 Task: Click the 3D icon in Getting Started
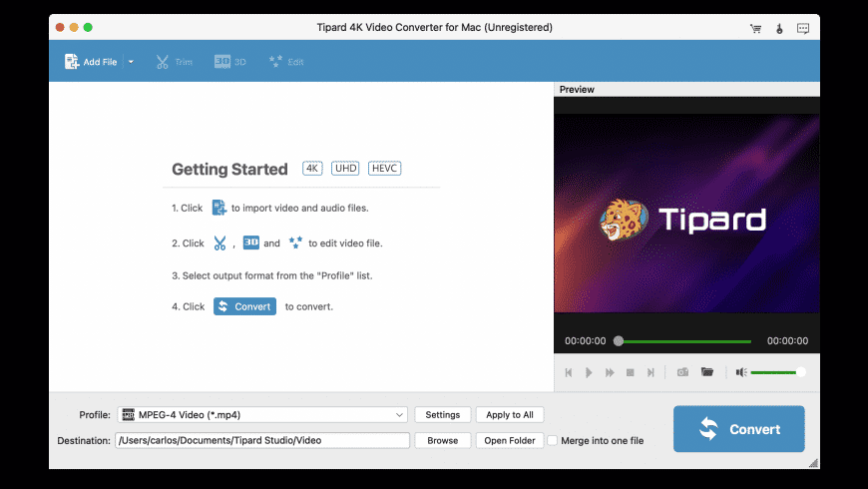250,243
